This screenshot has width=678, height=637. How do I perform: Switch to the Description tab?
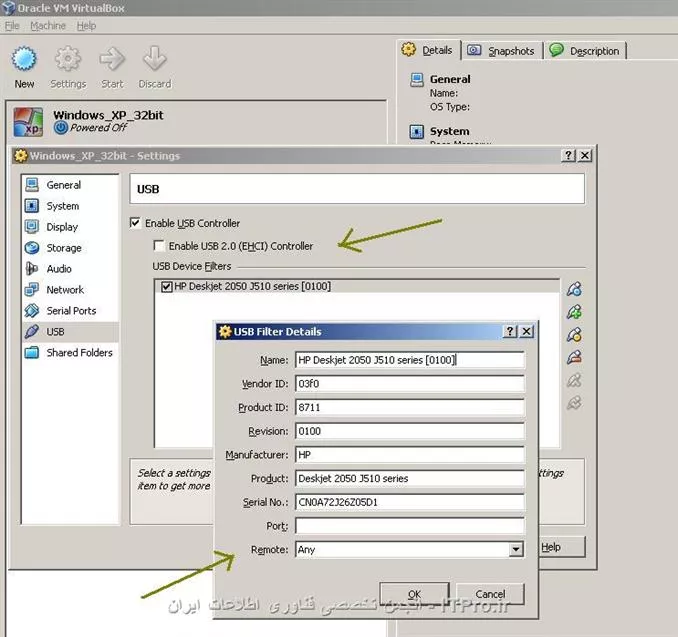pyautogui.click(x=585, y=51)
